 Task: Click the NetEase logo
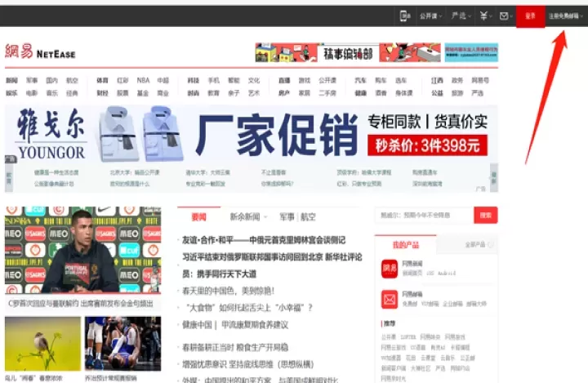tap(40, 51)
